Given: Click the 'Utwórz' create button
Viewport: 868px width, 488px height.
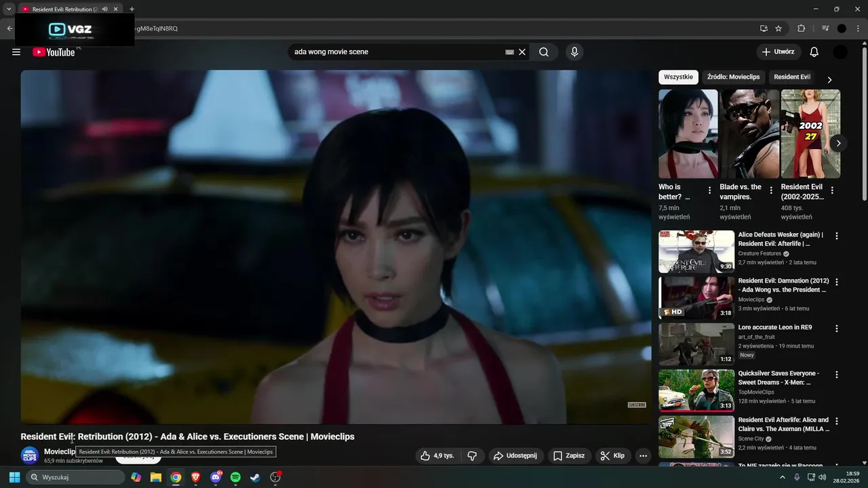Looking at the screenshot, I should (x=778, y=52).
